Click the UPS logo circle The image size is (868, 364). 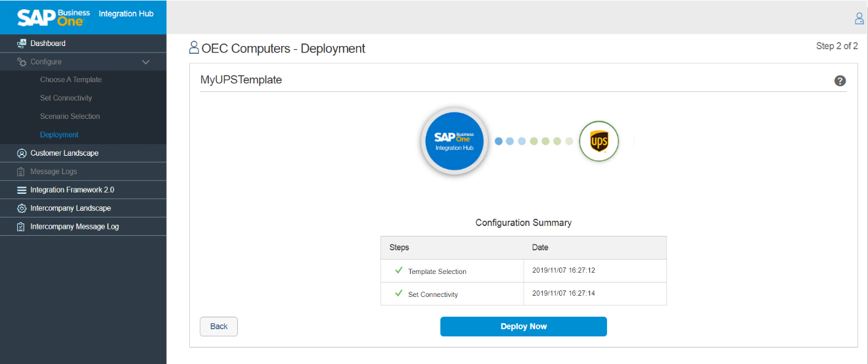[x=599, y=141]
